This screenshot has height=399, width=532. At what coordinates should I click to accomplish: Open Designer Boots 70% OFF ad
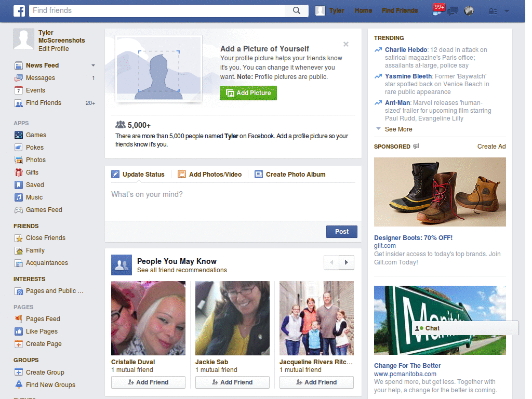413,238
